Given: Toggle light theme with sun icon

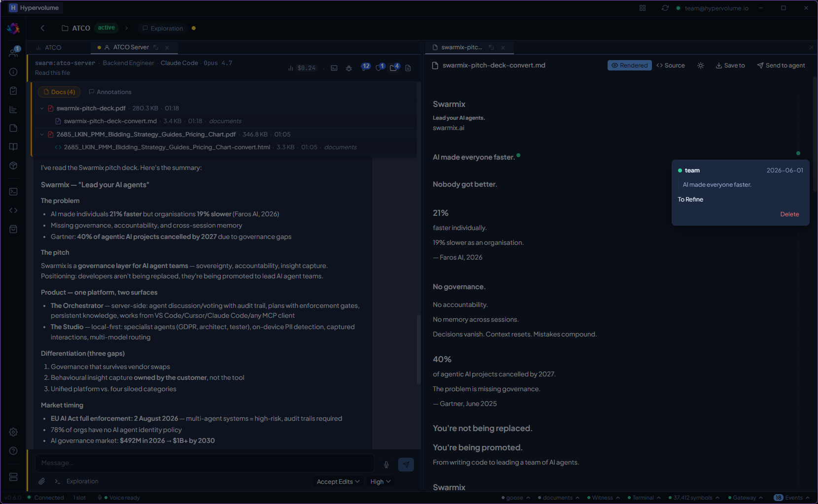Looking at the screenshot, I should coord(701,66).
